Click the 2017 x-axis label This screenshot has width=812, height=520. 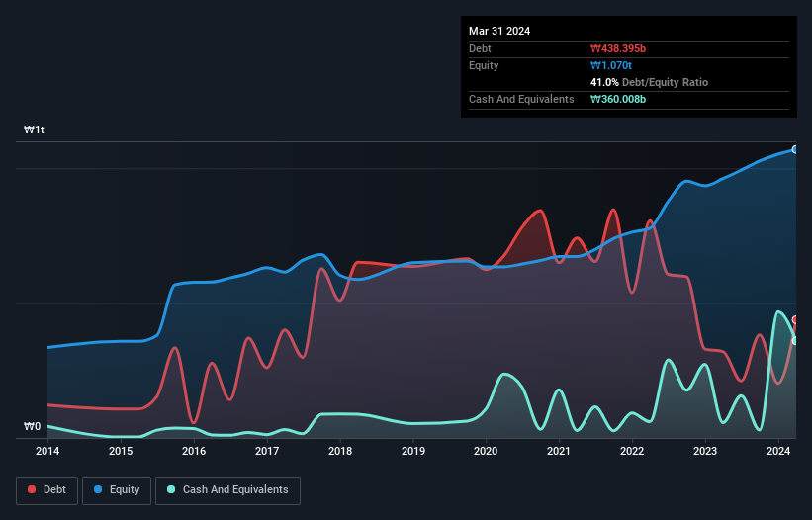[267, 451]
